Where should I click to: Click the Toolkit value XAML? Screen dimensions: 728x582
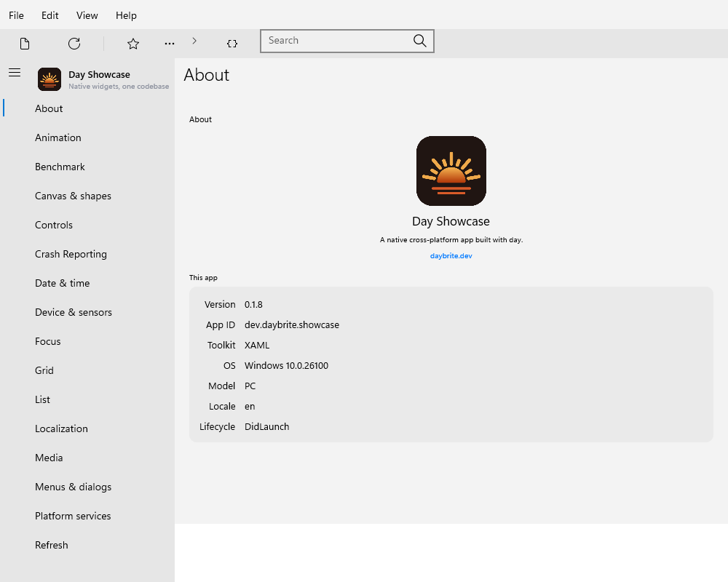pyautogui.click(x=257, y=346)
